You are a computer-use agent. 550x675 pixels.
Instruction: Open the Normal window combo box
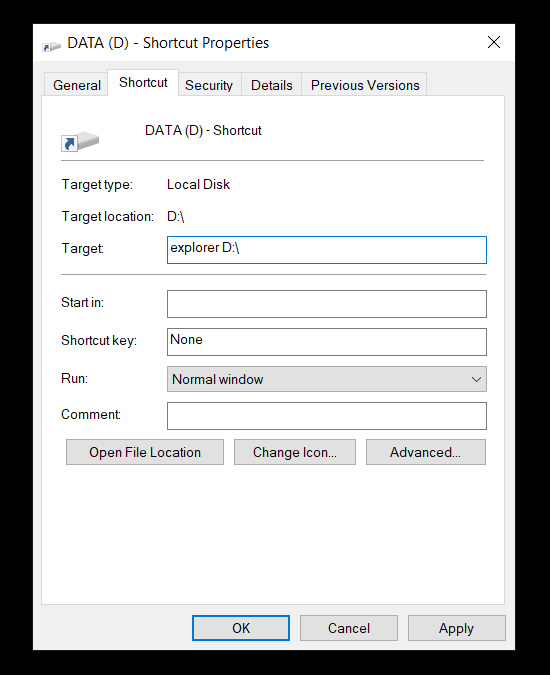[x=327, y=379]
